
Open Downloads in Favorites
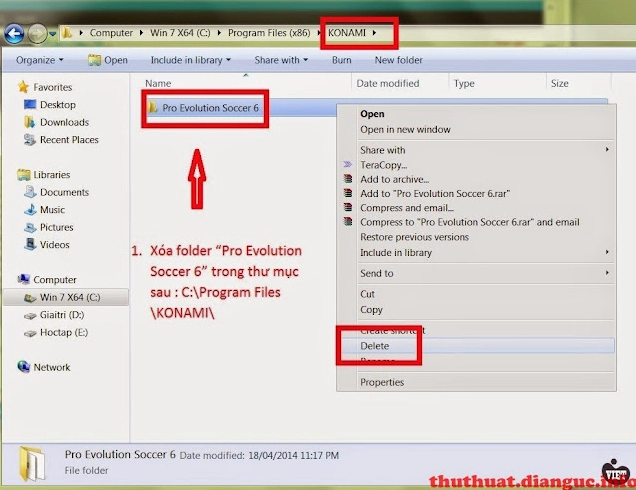(64, 122)
